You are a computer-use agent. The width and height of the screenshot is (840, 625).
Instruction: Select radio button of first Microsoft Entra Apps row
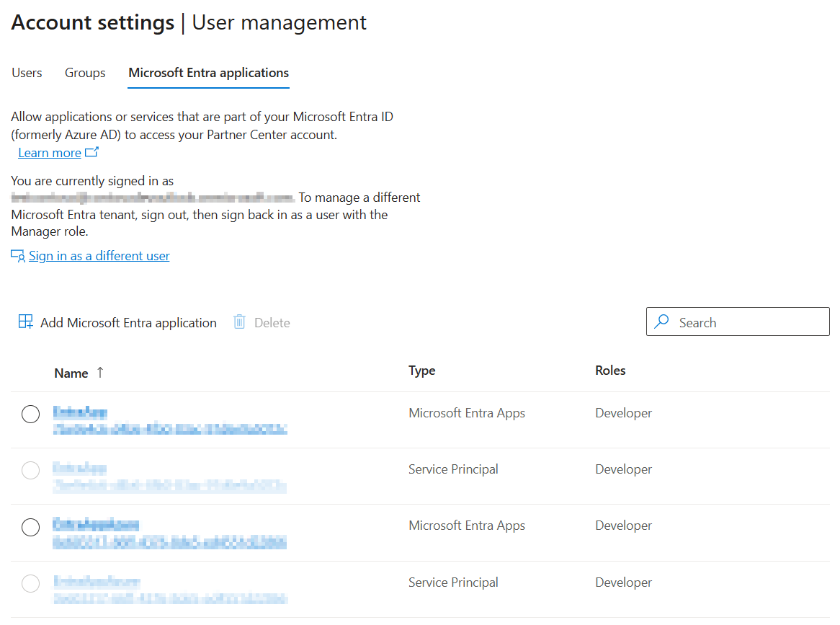point(30,415)
